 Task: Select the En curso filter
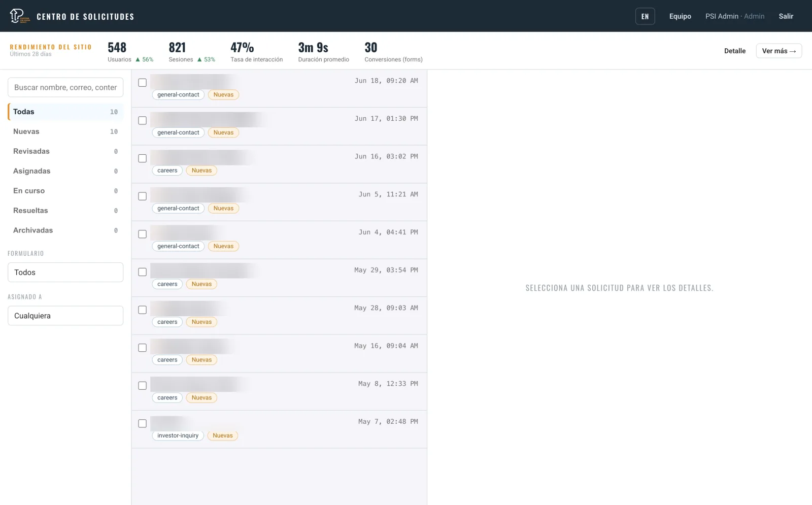(65, 191)
